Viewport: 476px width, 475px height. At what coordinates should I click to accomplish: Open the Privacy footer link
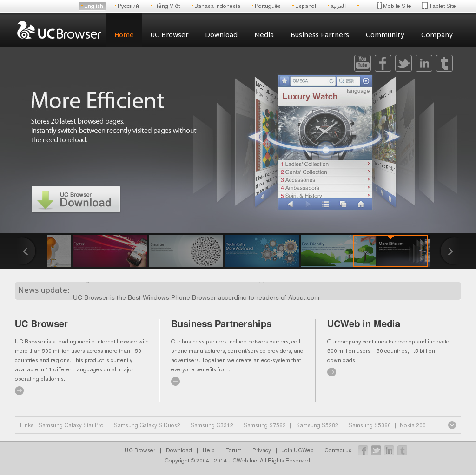point(261,450)
